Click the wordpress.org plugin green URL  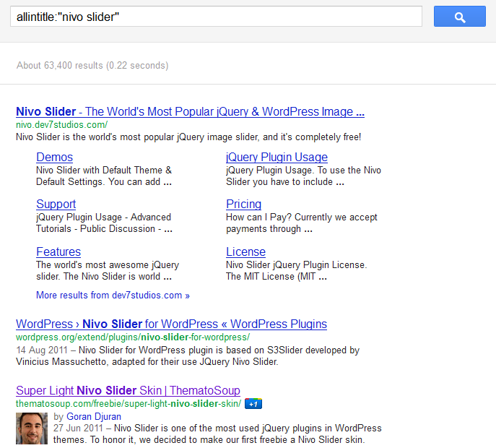pyautogui.click(x=133, y=337)
